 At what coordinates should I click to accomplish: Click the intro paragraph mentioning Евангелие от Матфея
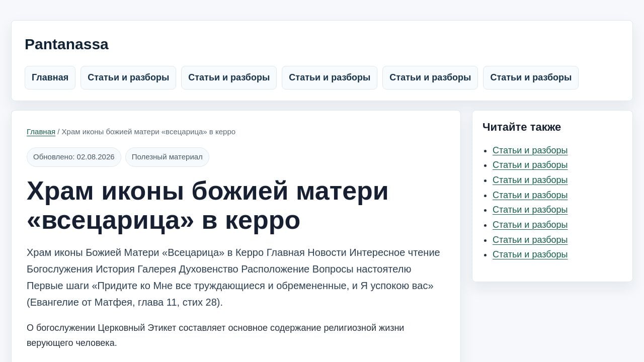pyautogui.click(x=233, y=278)
